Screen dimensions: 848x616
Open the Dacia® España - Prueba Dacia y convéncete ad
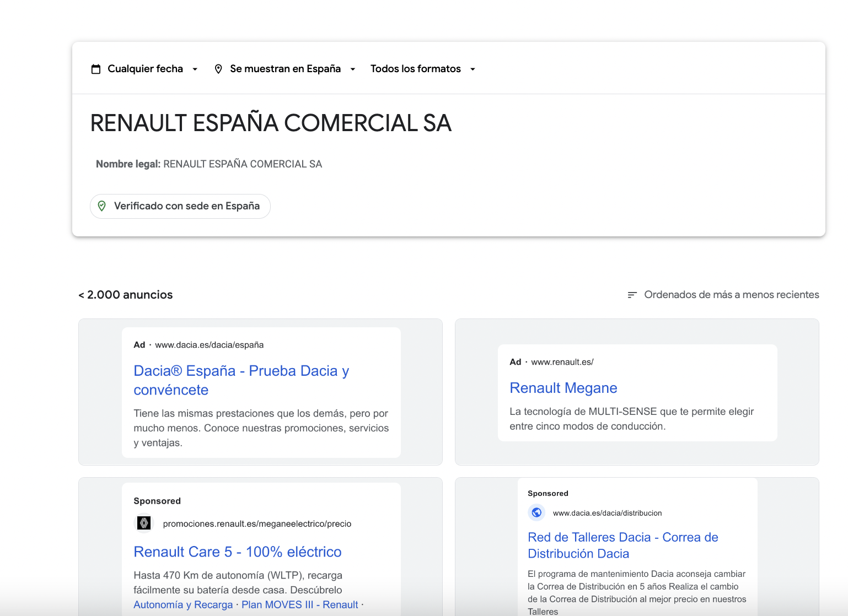click(x=241, y=380)
